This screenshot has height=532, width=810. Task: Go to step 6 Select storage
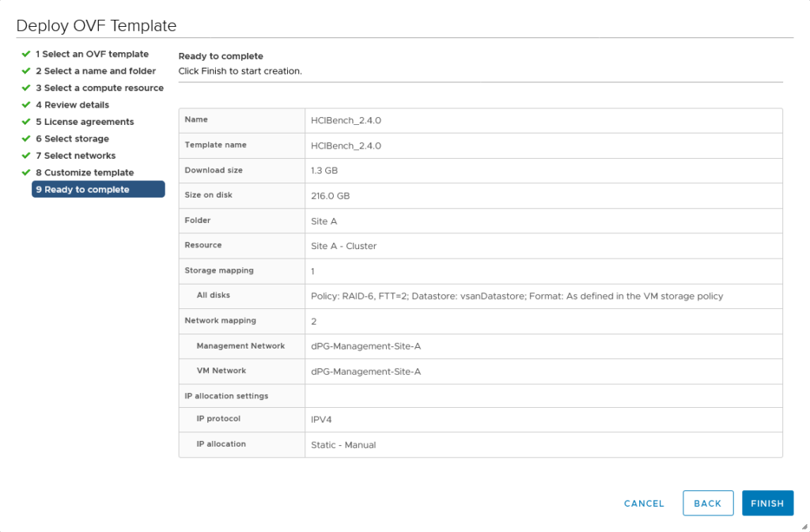pyautogui.click(x=72, y=138)
